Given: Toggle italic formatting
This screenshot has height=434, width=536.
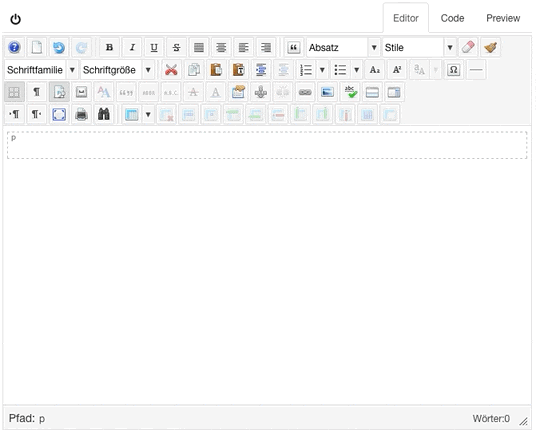Looking at the screenshot, I should [x=132, y=47].
